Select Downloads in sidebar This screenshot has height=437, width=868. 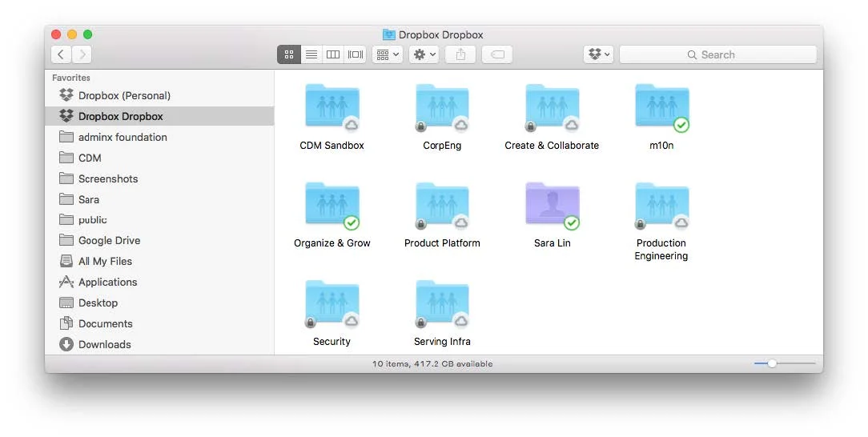coord(159,344)
